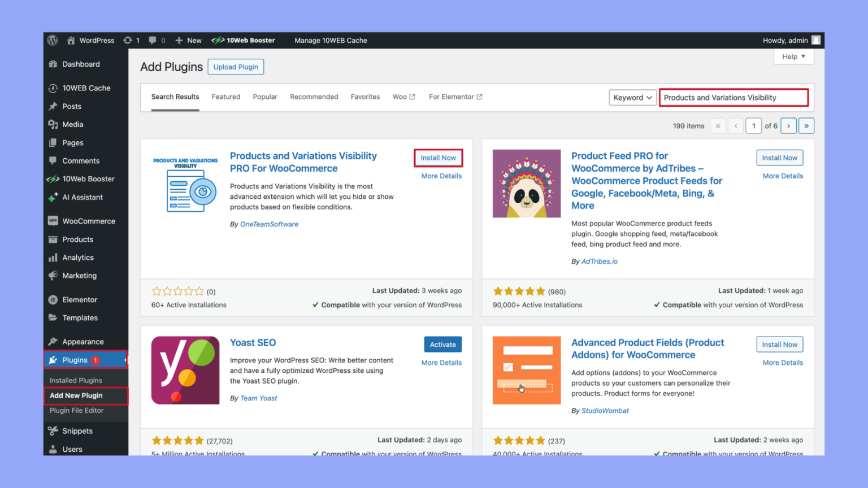Image resolution: width=868 pixels, height=488 pixels.
Task: Activate the Yoast SEO plugin
Action: (x=442, y=344)
